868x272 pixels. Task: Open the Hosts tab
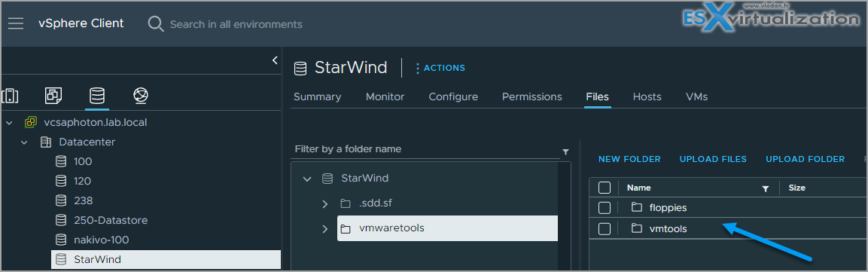click(647, 97)
